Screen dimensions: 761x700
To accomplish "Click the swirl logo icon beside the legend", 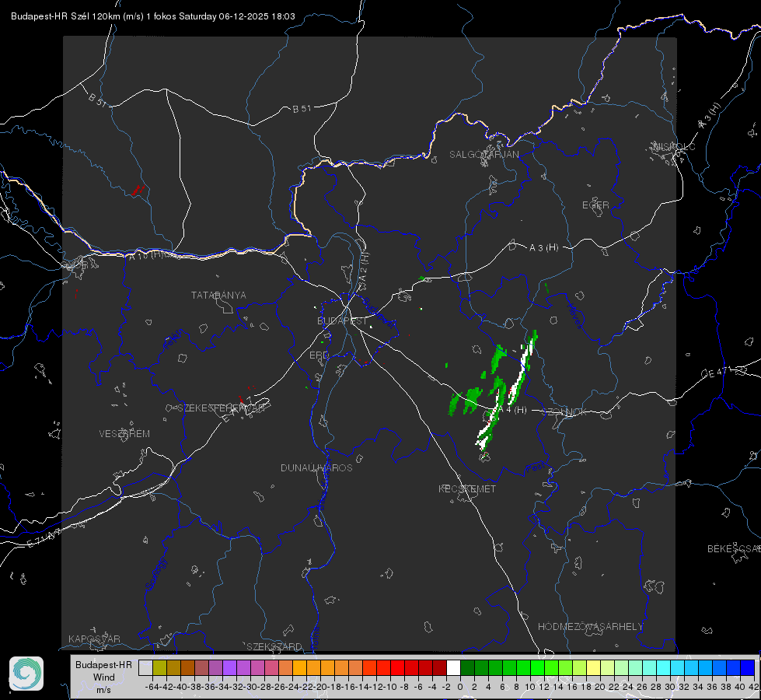I will point(26,674).
